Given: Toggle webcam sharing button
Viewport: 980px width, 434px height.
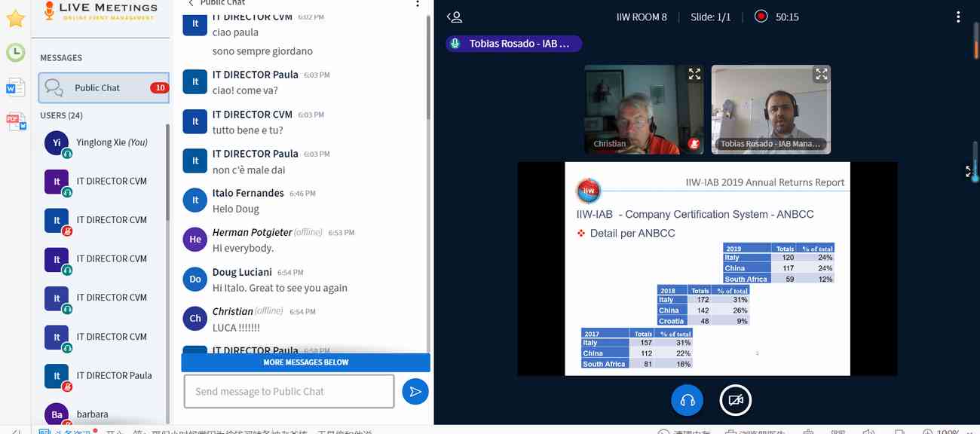Looking at the screenshot, I should [736, 400].
